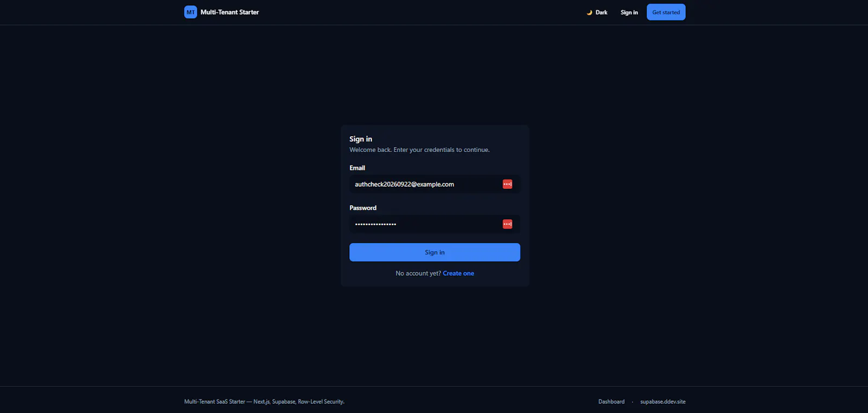Click the 'No account yet?' text
This screenshot has height=413, width=868.
pyautogui.click(x=418, y=274)
